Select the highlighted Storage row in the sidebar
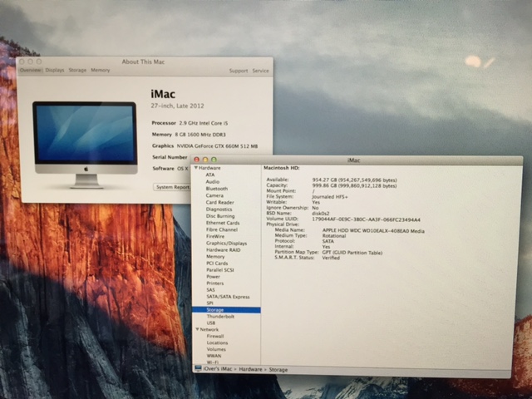The image size is (532, 399). coord(226,310)
